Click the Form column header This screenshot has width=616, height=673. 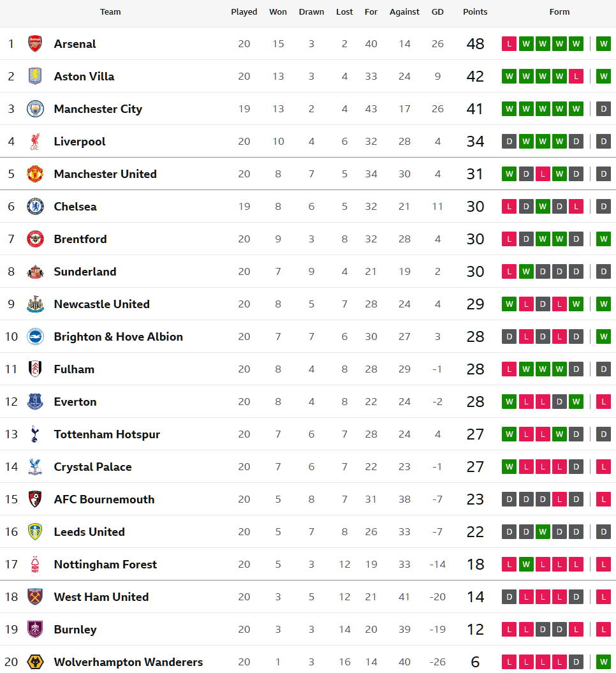pos(559,11)
